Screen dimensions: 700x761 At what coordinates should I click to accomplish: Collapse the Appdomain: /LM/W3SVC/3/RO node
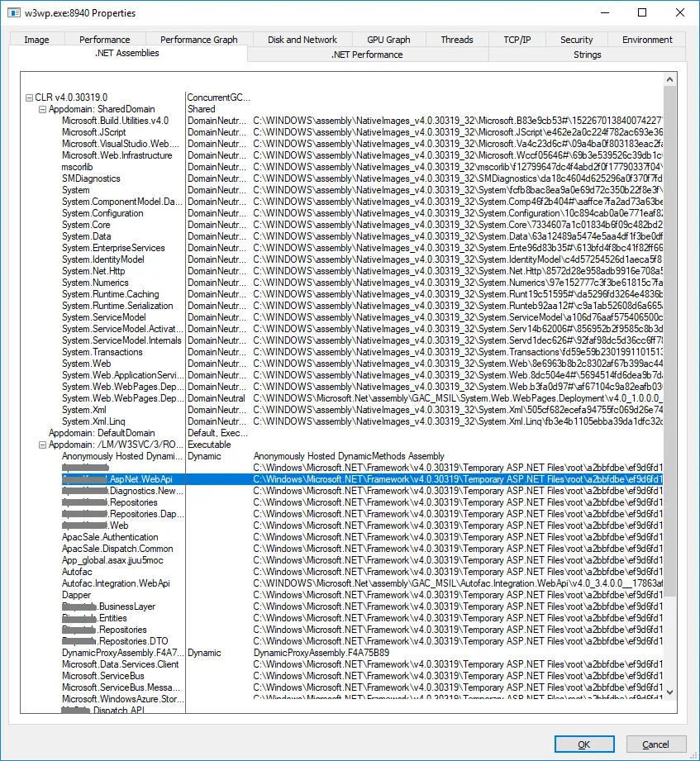click(42, 445)
